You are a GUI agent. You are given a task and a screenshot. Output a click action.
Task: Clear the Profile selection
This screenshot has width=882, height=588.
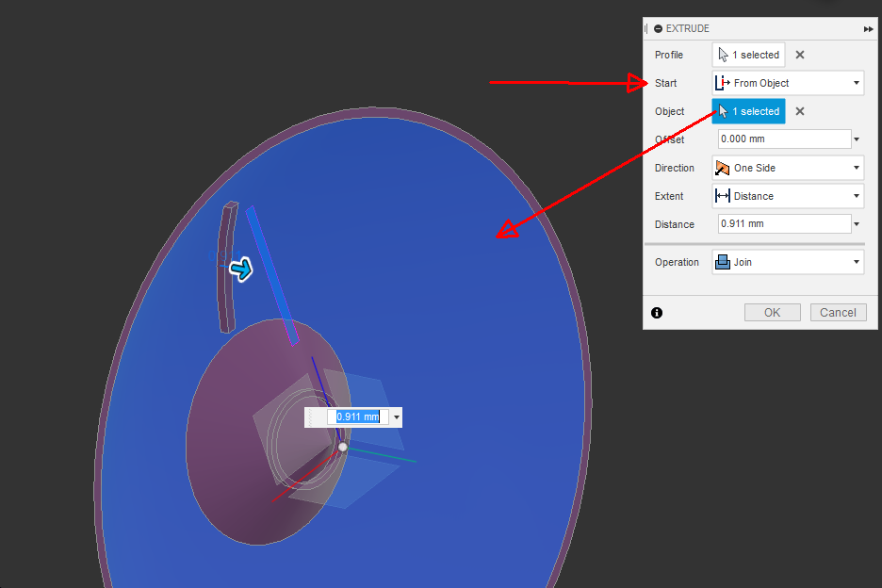[799, 55]
